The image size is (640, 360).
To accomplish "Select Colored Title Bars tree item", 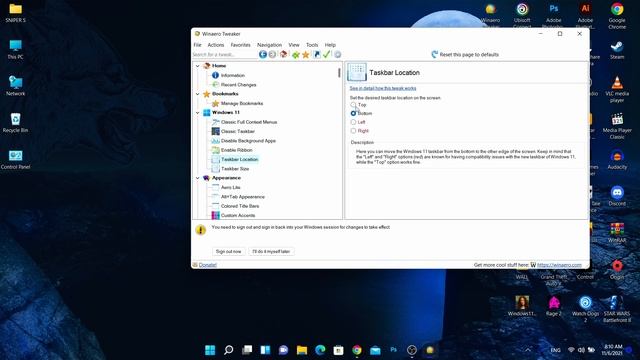I will [x=240, y=206].
